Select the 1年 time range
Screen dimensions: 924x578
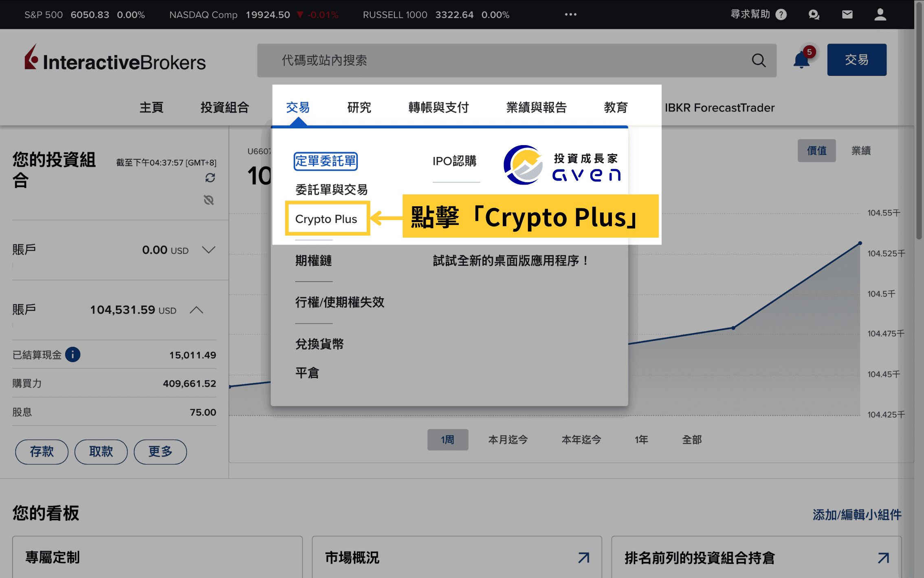click(x=641, y=440)
